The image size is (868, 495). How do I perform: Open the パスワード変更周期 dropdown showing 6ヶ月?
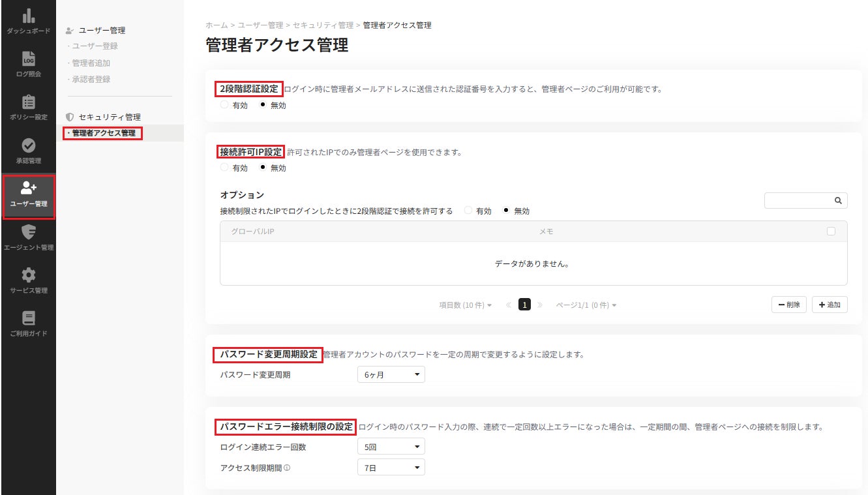click(x=391, y=374)
